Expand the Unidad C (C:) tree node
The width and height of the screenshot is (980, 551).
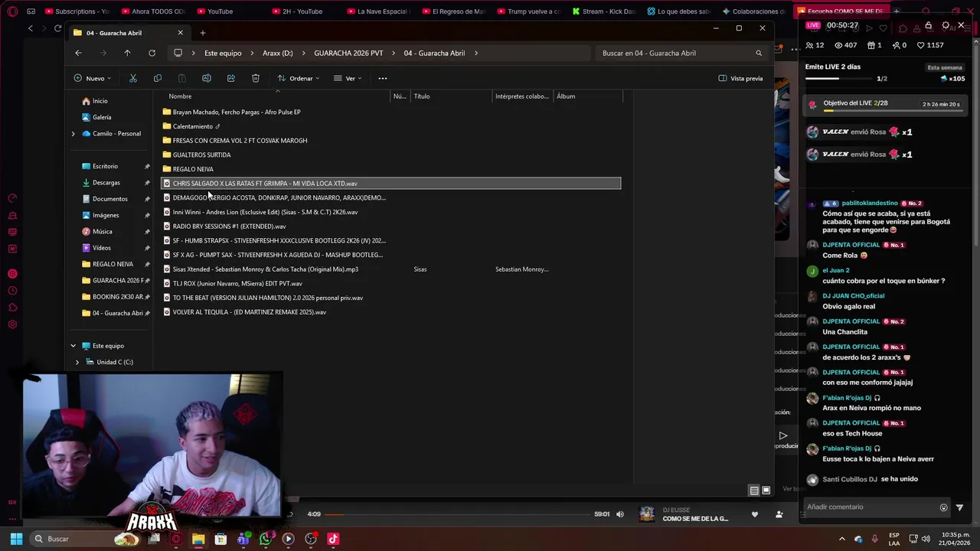pyautogui.click(x=77, y=362)
